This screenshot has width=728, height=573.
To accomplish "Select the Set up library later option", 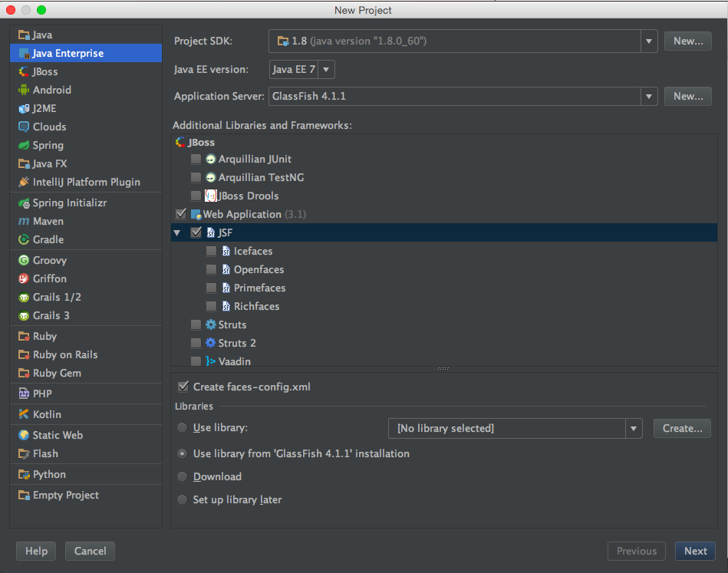I will [x=183, y=499].
